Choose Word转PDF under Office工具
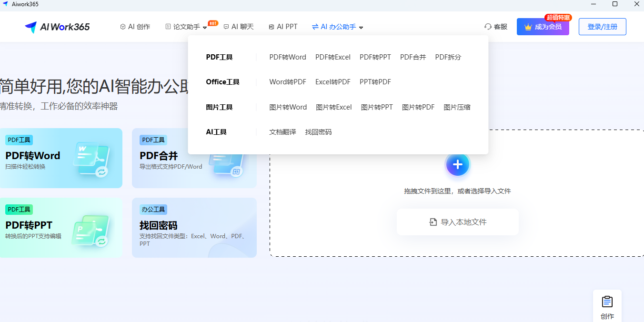The image size is (644, 322). pos(287,81)
